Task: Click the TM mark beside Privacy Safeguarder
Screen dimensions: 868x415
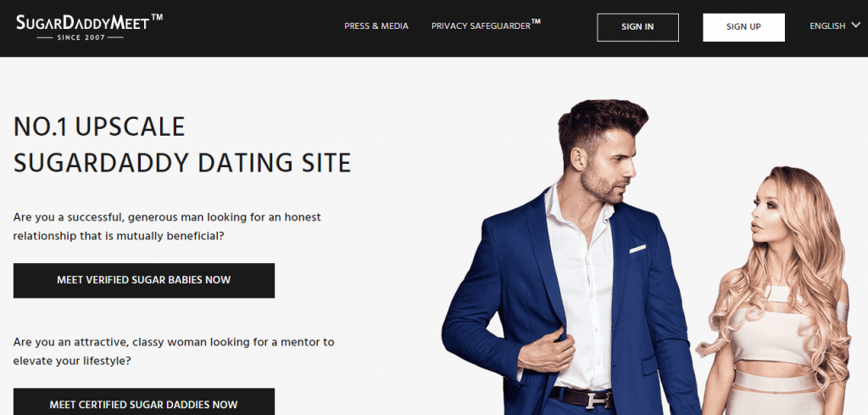Action: tap(536, 21)
